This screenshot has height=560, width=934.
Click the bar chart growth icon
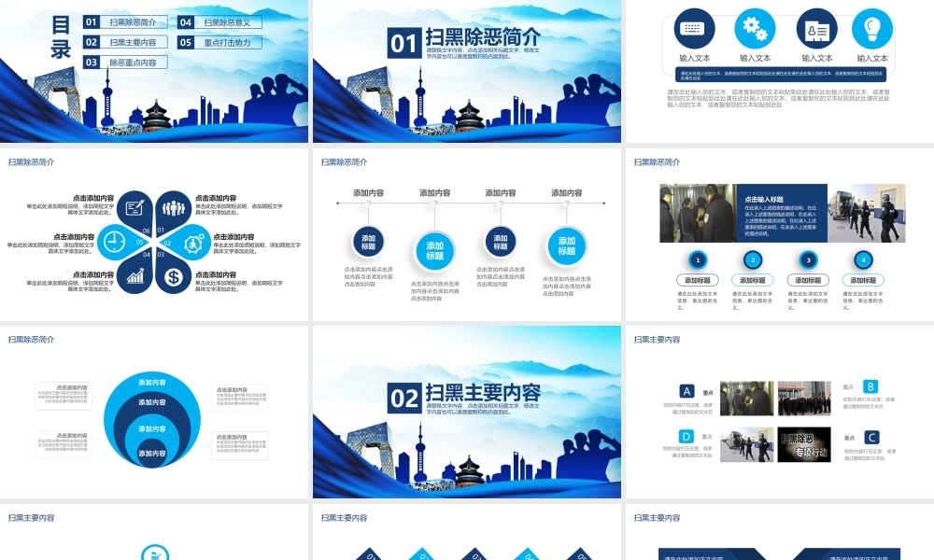(135, 276)
